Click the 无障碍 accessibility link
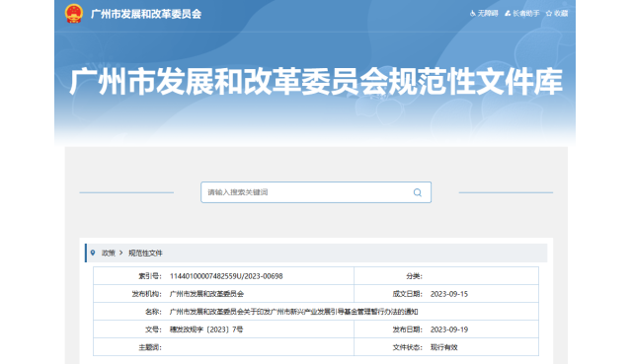632x364 pixels. (488, 13)
